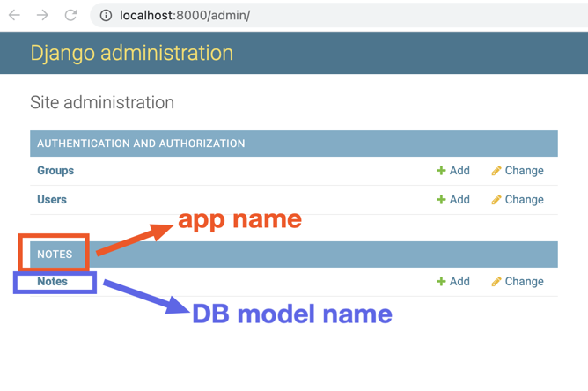Reload the page with the refresh icon
Image resolution: width=588 pixels, height=391 pixels.
70,15
